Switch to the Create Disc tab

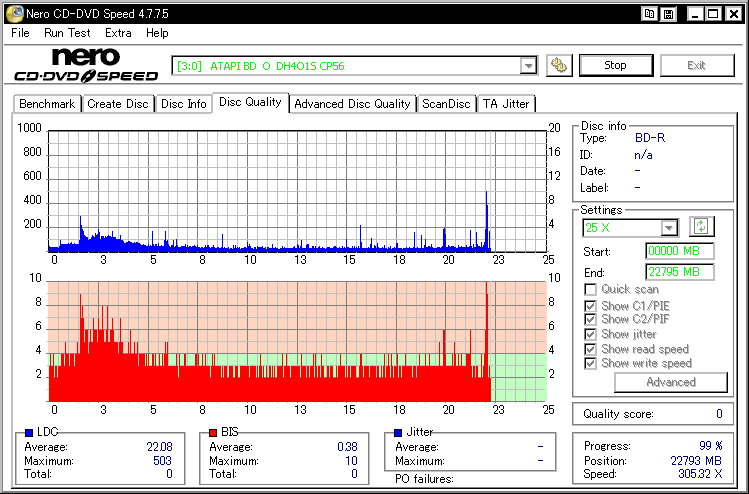(118, 104)
